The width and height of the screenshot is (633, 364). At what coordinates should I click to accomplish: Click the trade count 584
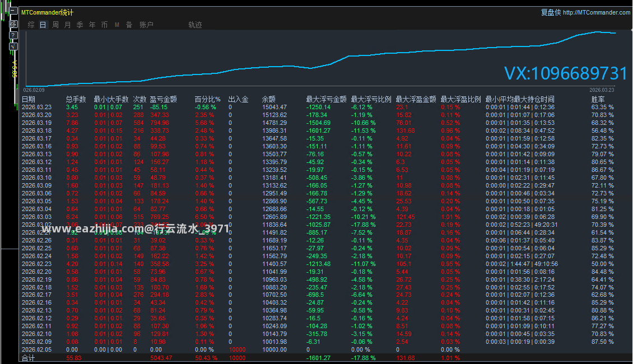coord(138,123)
